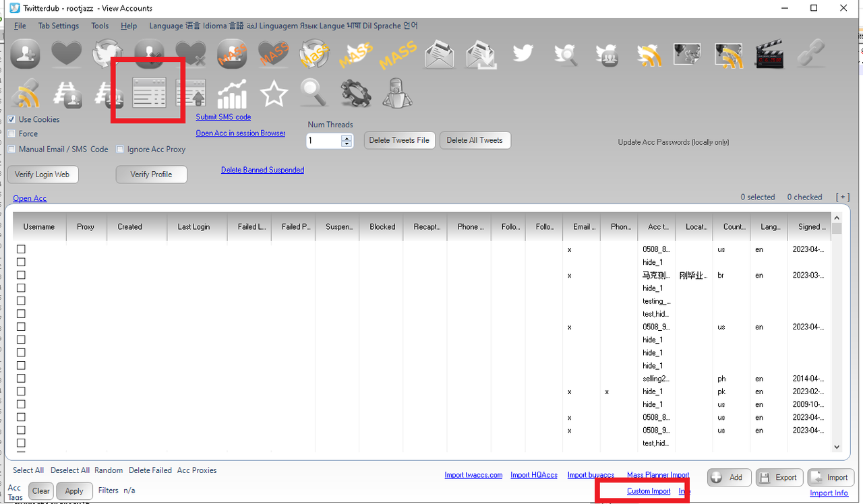Check the checkbox of the 2009-10 signed row
This screenshot has height=504, width=863.
point(21,404)
